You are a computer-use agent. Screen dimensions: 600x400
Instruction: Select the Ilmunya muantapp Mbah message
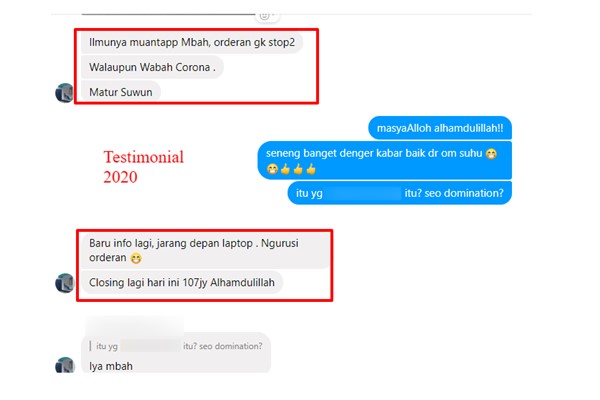point(192,42)
